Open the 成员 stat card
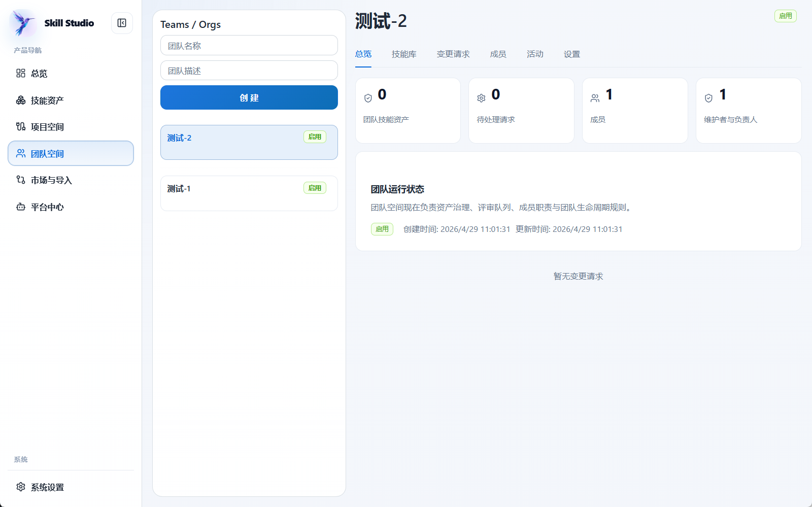The height and width of the screenshot is (507, 812). (x=635, y=111)
